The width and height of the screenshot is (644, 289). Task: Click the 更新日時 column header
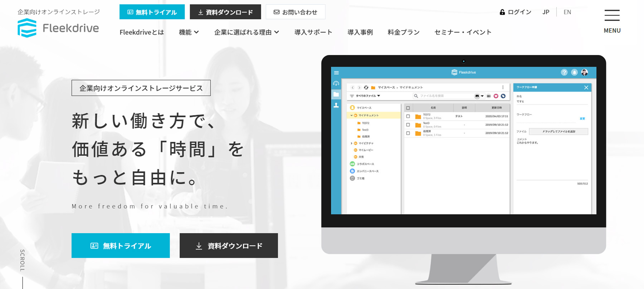pos(496,108)
